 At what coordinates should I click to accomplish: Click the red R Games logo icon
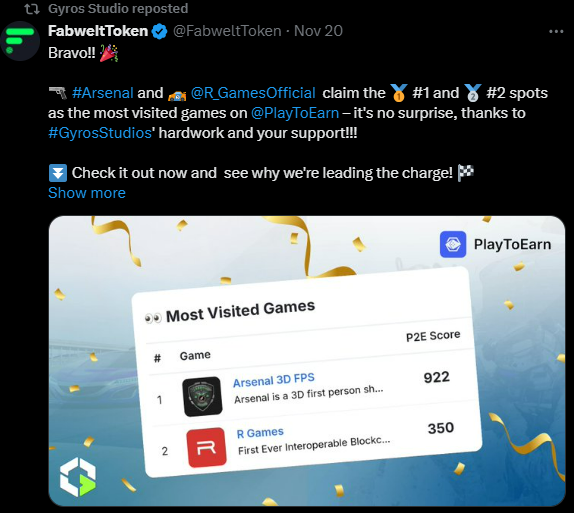(206, 447)
